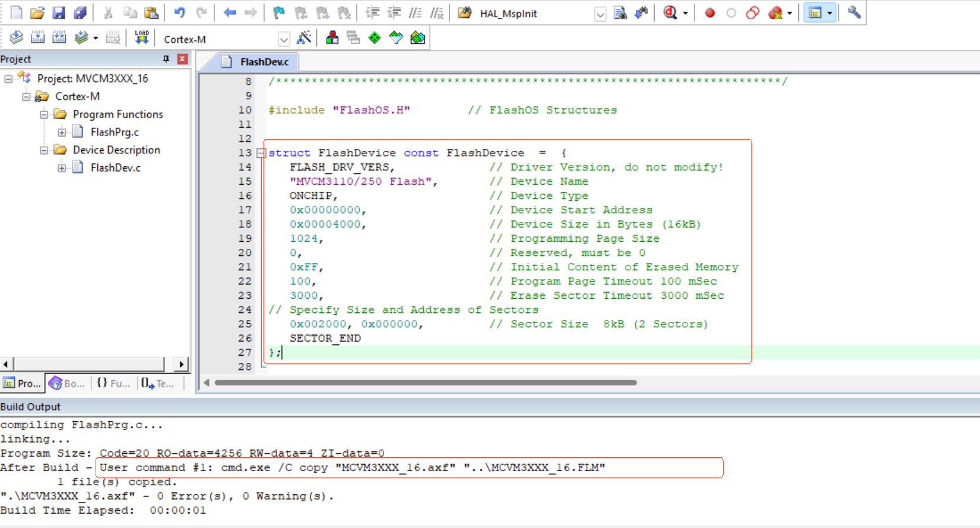Viewport: 980px width, 528px height.
Task: Open the HAL_MspInit find dropdown
Action: coord(600,14)
